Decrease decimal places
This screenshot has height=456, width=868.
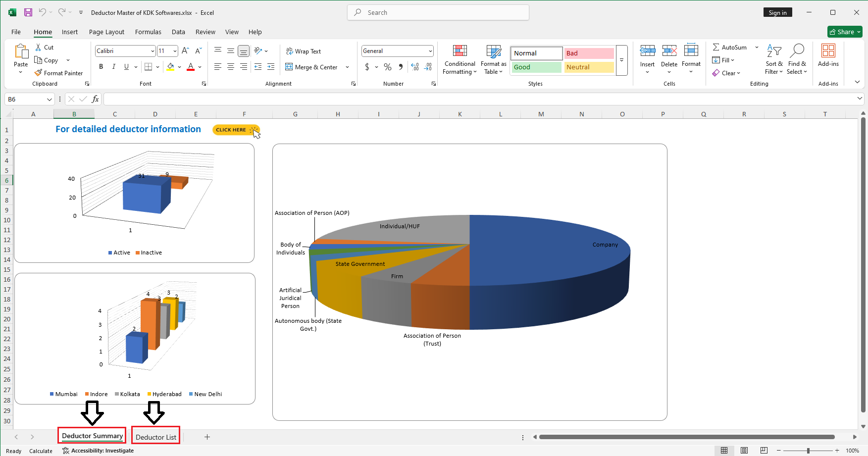(428, 67)
